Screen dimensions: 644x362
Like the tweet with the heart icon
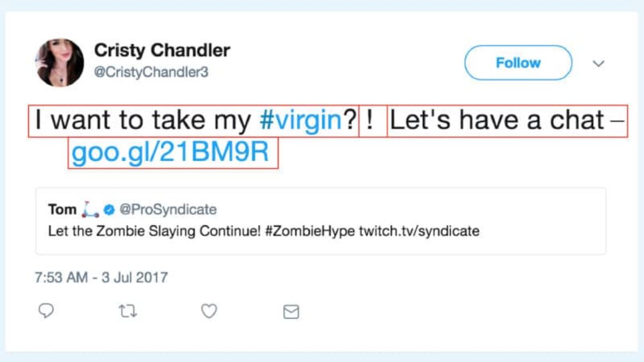[209, 311]
